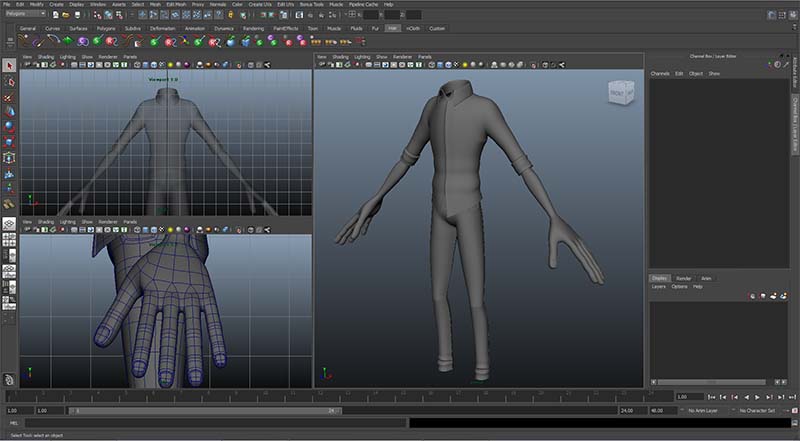This screenshot has width=800, height=441.
Task: Open the Edit Mesh menu
Action: coord(177,4)
